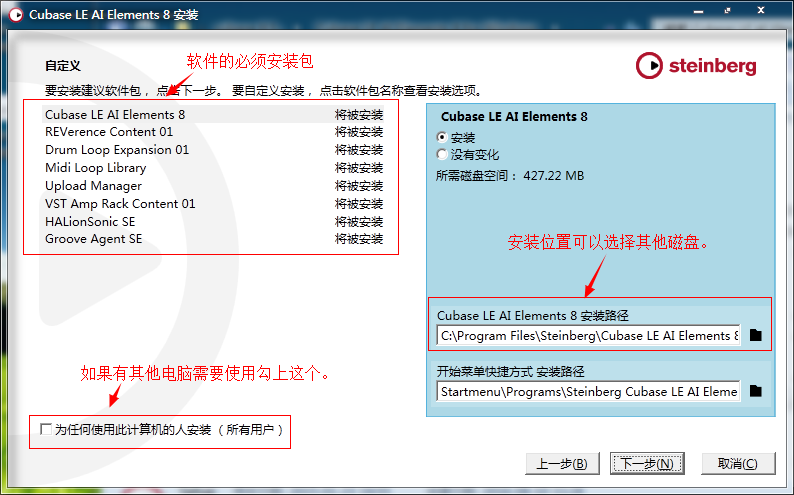794x495 pixels.
Task: Browse folder for Cubase installation path
Action: pos(756,335)
